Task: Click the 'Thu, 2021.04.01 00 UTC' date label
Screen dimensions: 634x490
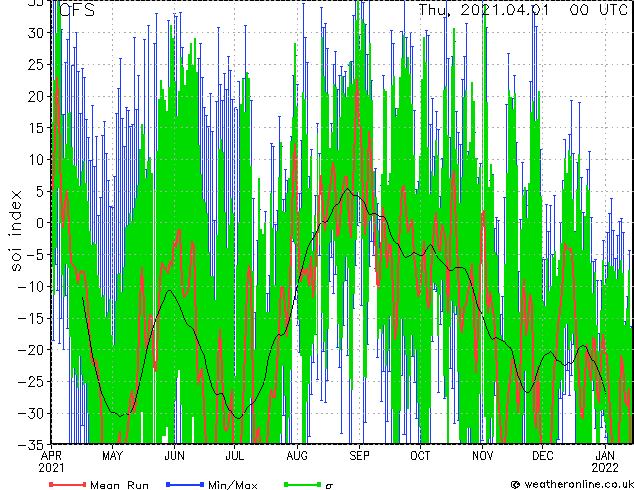Action: tap(523, 10)
